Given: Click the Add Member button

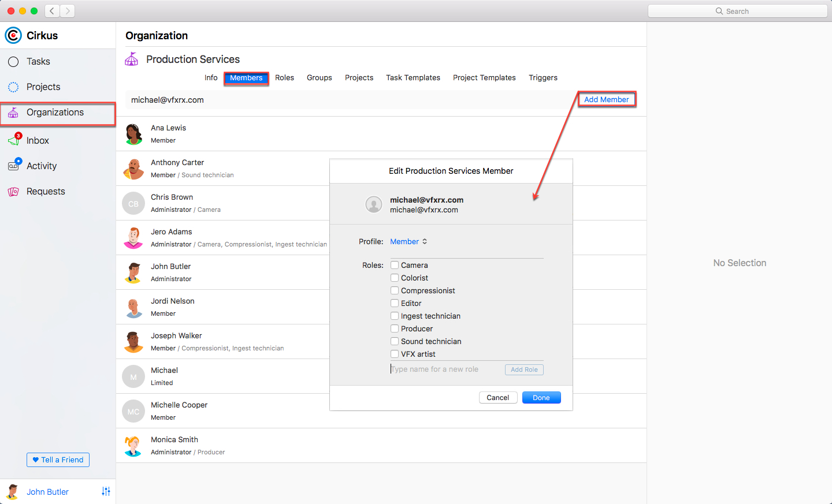Looking at the screenshot, I should (x=607, y=99).
